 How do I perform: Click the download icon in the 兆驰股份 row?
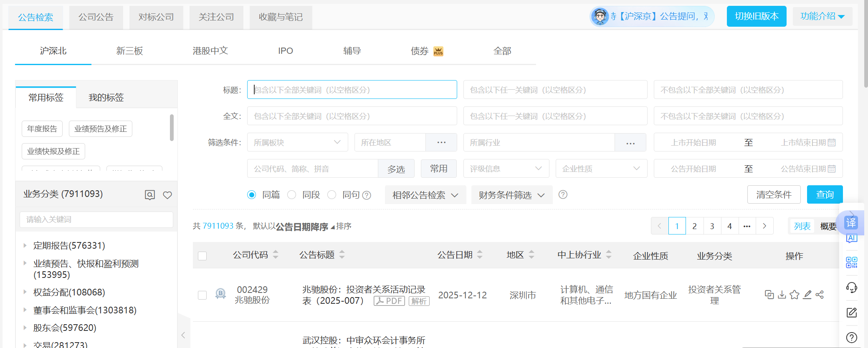pos(782,295)
